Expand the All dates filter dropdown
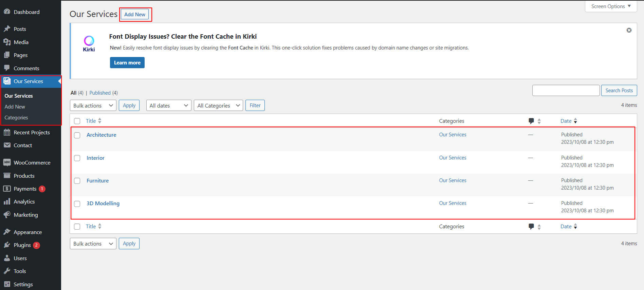The width and height of the screenshot is (644, 290). 169,105
